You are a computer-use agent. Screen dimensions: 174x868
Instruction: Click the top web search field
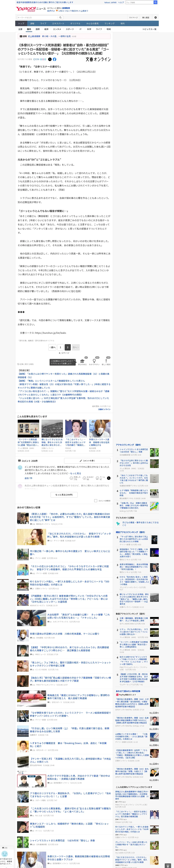[x=139, y=2]
